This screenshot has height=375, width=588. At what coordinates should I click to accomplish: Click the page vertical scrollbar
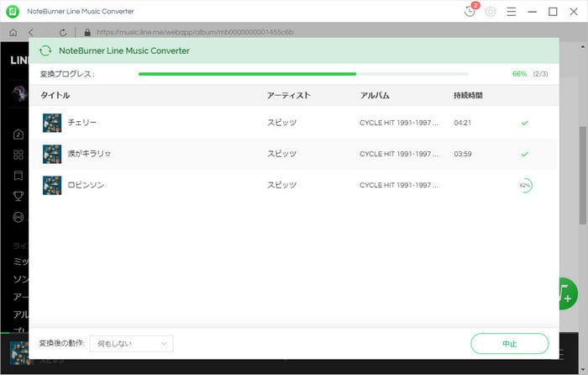click(x=583, y=176)
